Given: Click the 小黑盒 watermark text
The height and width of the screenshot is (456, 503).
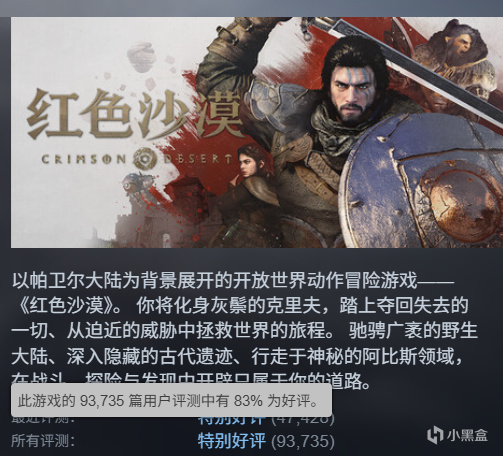Looking at the screenshot, I should click(467, 435).
